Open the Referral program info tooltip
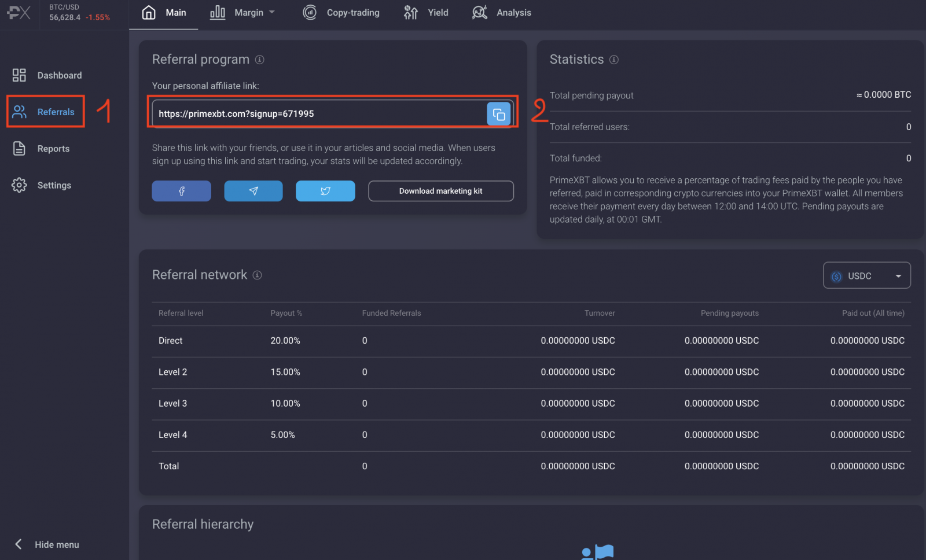 coord(259,59)
